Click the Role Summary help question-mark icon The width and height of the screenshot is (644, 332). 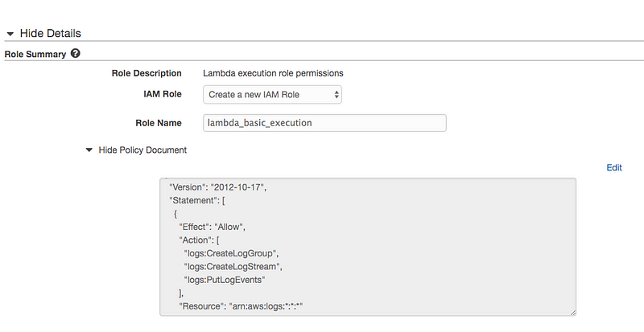(x=76, y=53)
